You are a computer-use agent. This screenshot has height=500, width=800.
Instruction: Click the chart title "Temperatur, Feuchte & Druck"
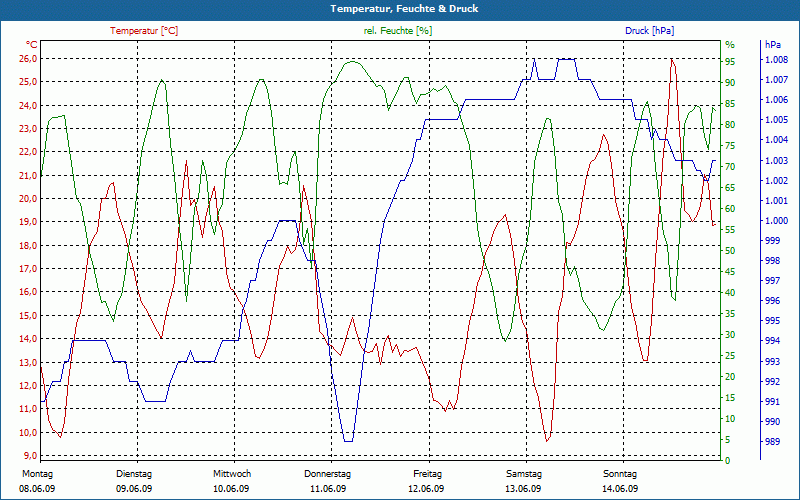tap(404, 9)
